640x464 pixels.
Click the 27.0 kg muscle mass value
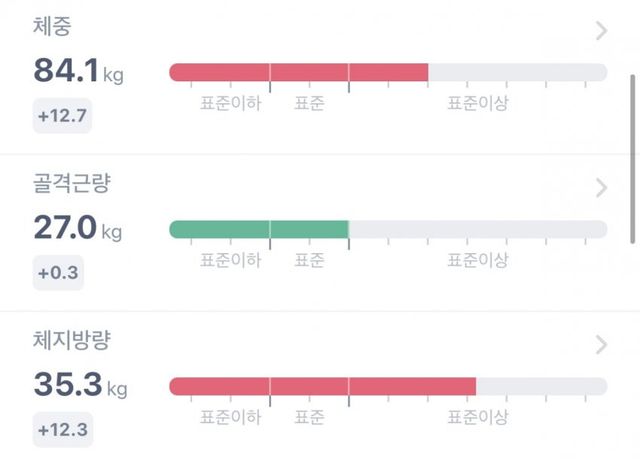[78, 228]
